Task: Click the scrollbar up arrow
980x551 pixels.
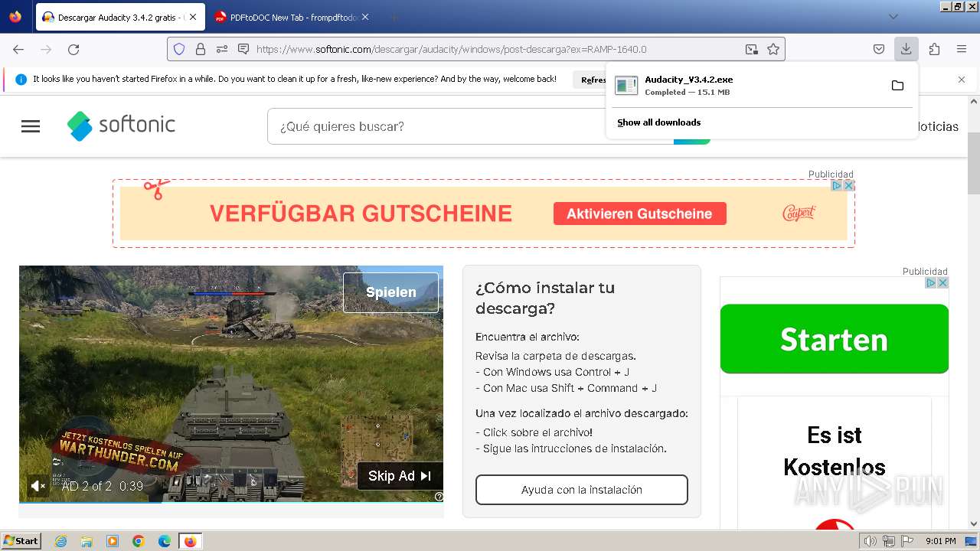Action: click(x=973, y=100)
